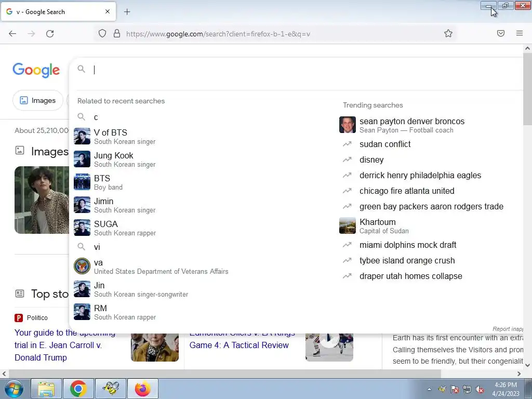
Task: Click the BTS group thumbnail
Action: (82, 182)
